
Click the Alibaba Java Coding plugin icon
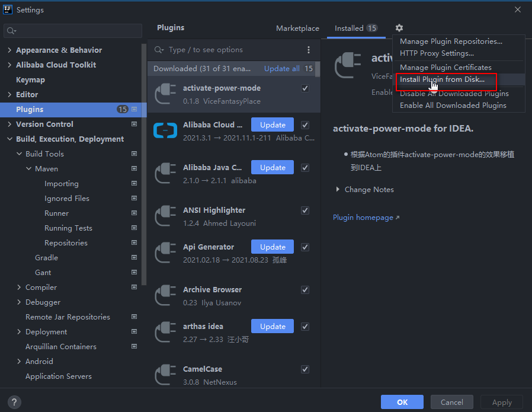165,174
